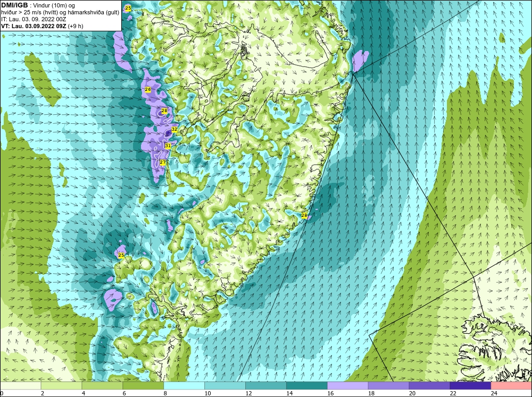Viewport: 532px width, 397px height.
Task: Click the color scale tick label 16
Action: (330, 393)
